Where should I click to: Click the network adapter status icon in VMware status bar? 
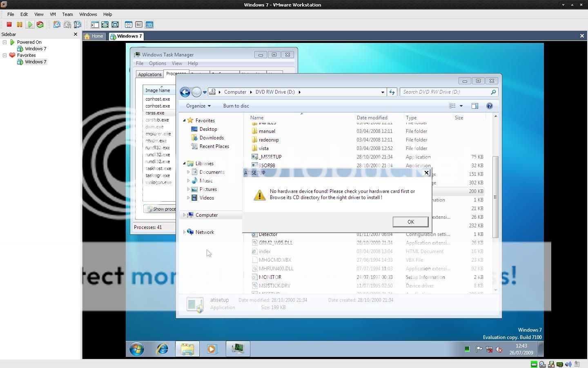pos(560,364)
